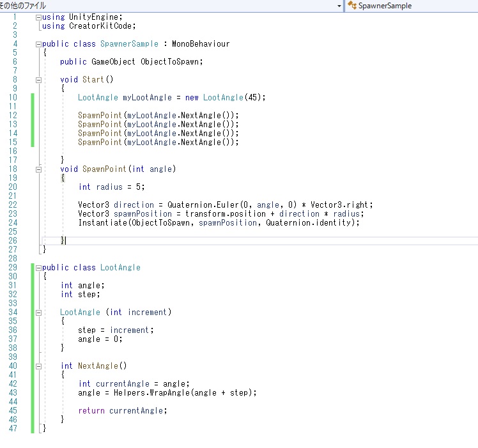
Task: Click 'step = increment;' statement
Action: pyautogui.click(x=116, y=330)
